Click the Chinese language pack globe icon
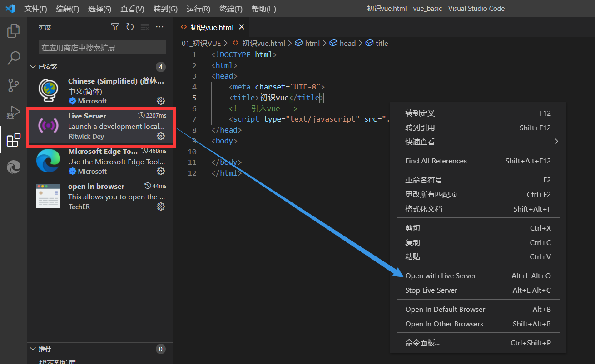Image resolution: width=595 pixels, height=364 pixels. (x=49, y=90)
